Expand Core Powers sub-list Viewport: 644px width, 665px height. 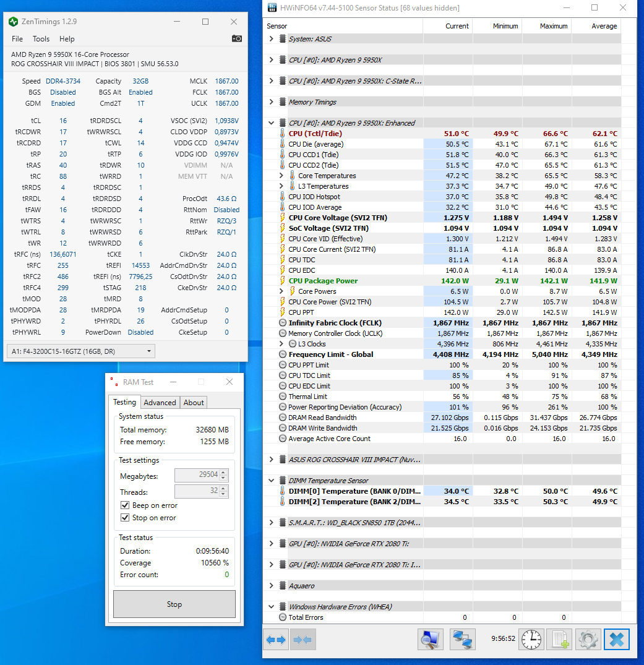pos(281,291)
